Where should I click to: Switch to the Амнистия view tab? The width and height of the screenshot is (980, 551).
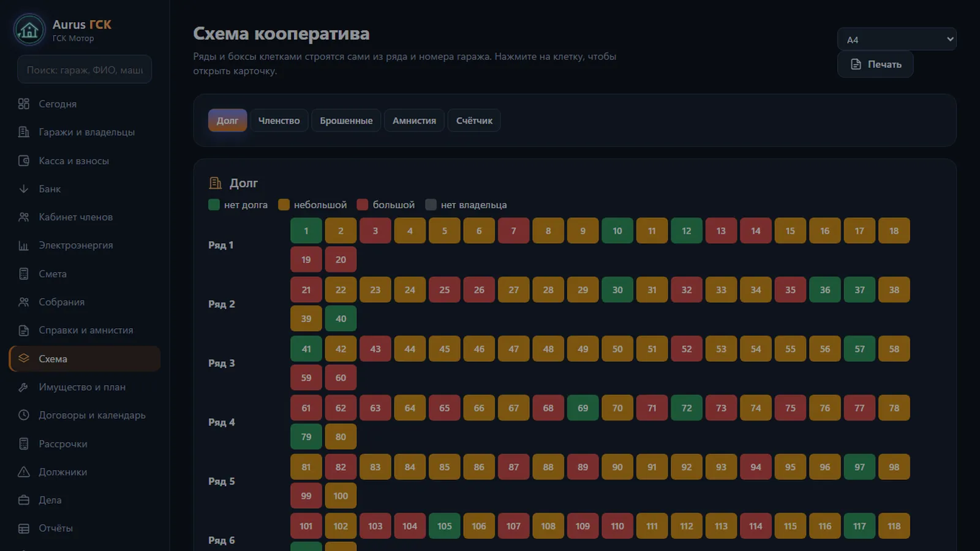point(414,121)
